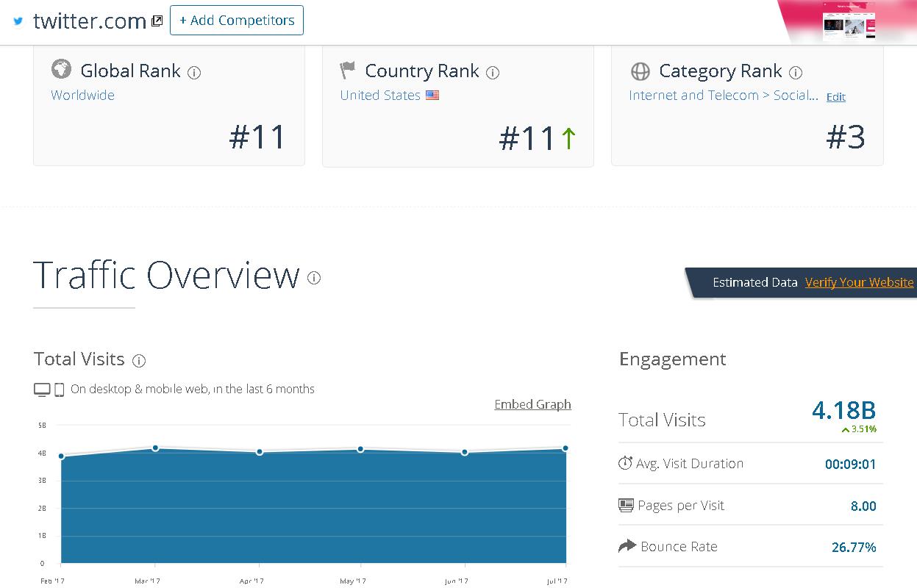The height and width of the screenshot is (588, 917).
Task: Show info for Global Rank
Action: [194, 73]
